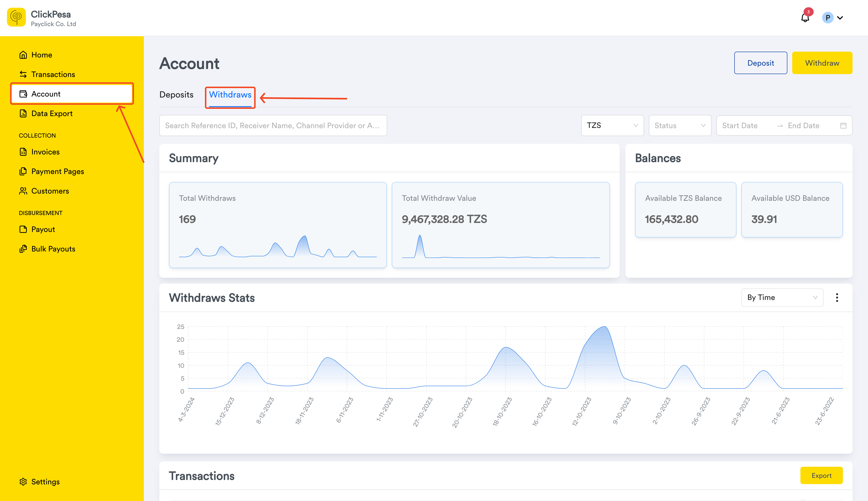Click the Account wallet icon
The image size is (868, 501).
pos(23,94)
